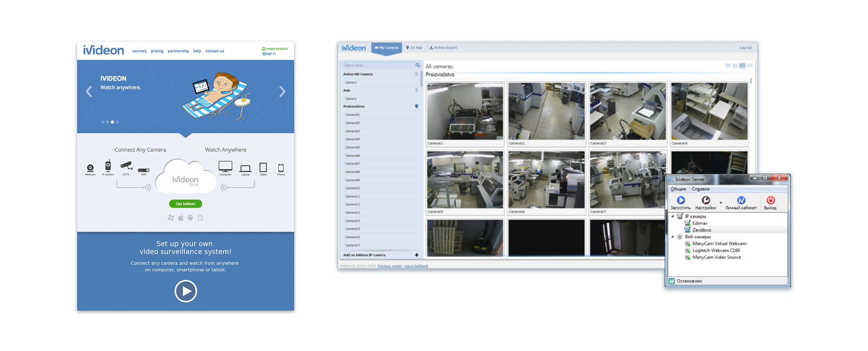Click the green Get Ivideon button
The width and height of the screenshot is (868, 351).
pyautogui.click(x=185, y=204)
